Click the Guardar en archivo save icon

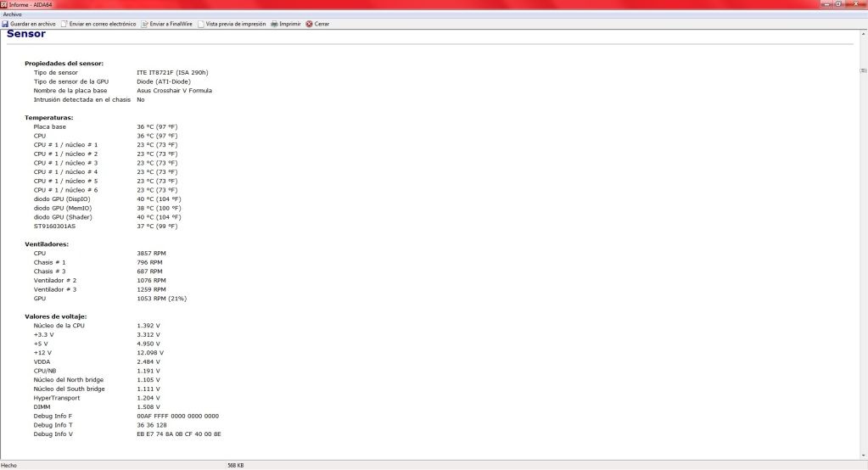[x=5, y=24]
